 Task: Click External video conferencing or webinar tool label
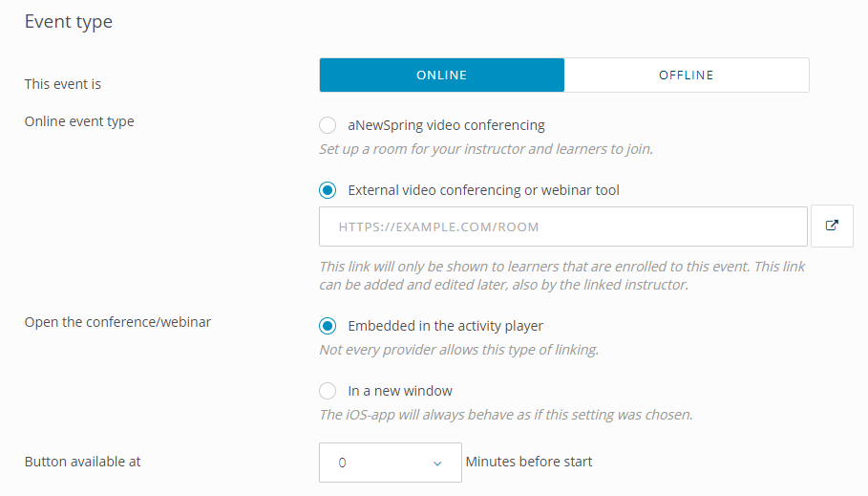point(483,190)
